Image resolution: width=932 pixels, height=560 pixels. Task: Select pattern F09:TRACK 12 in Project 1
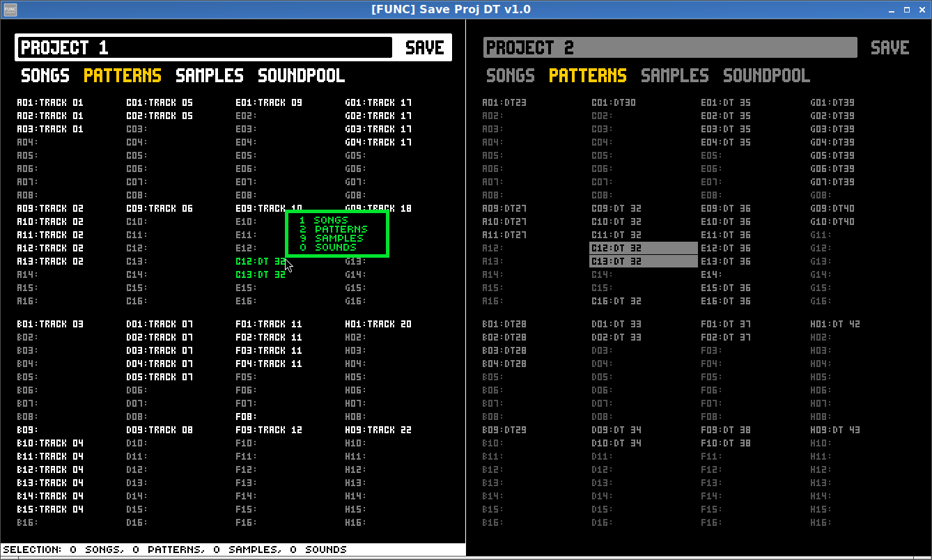(269, 430)
